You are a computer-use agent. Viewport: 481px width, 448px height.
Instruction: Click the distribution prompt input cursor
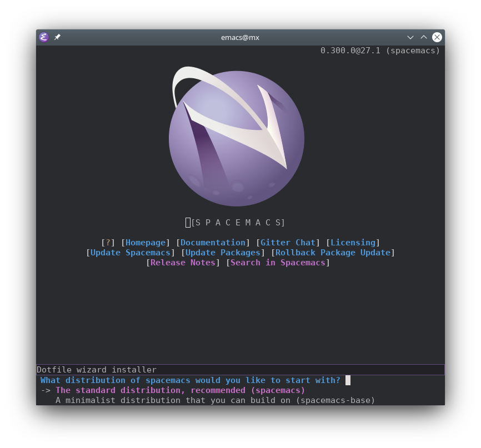click(348, 380)
